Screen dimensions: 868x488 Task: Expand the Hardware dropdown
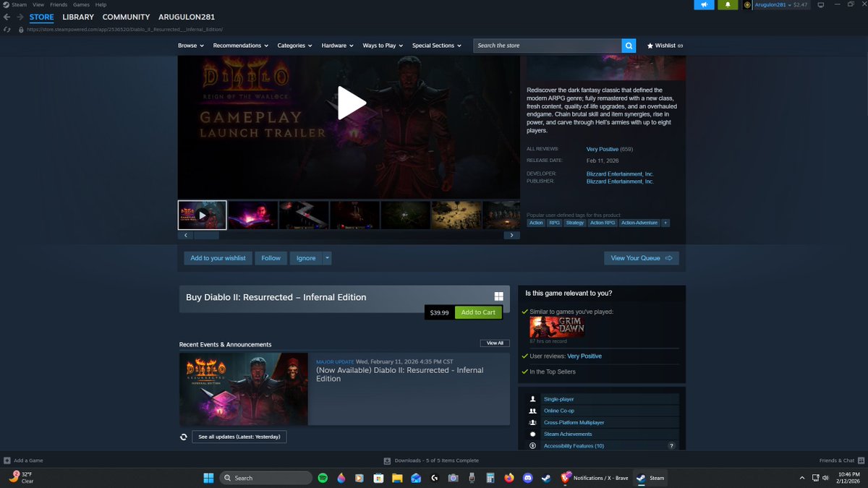point(338,46)
